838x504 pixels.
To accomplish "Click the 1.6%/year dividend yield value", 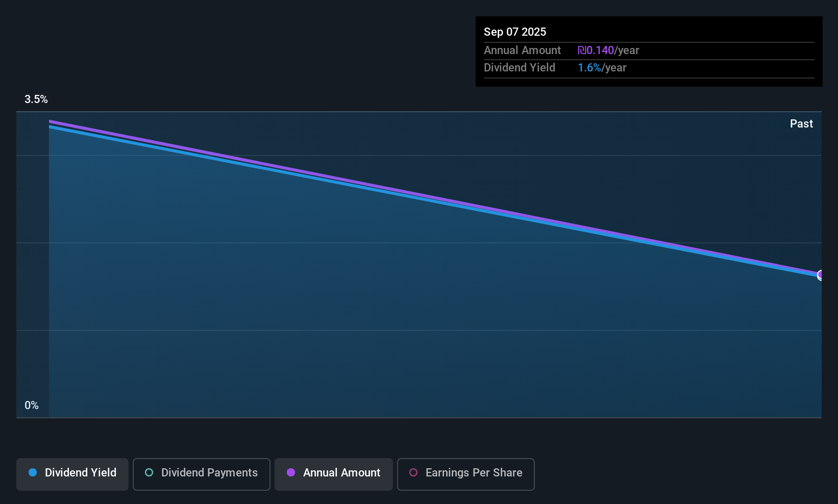I will [602, 68].
